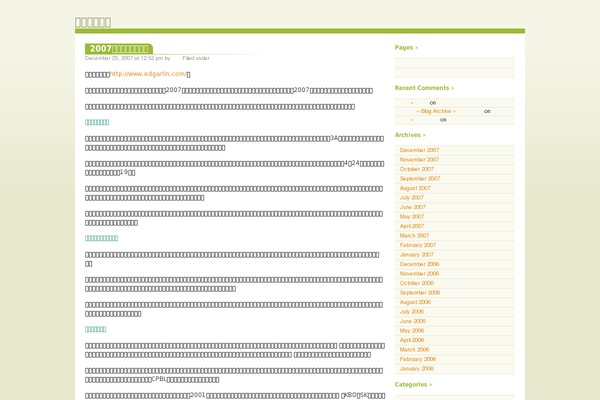Open November 2007 archive

(419, 160)
